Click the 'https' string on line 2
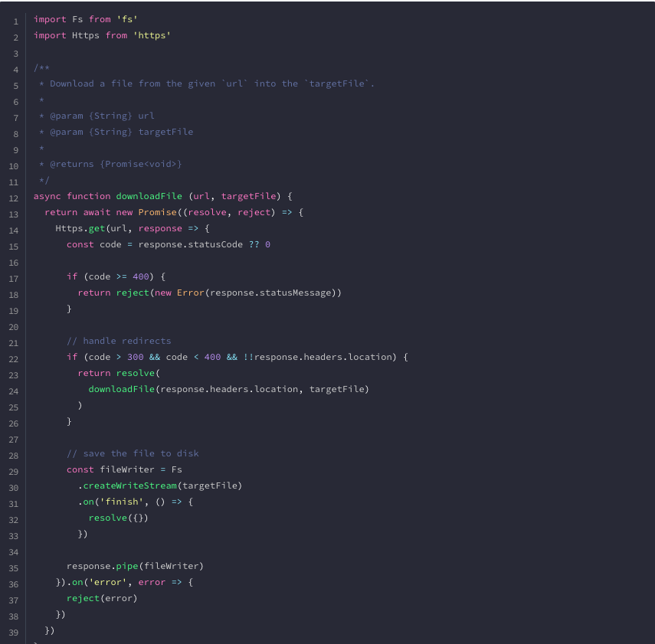The image size is (655, 644). pyautogui.click(x=152, y=35)
